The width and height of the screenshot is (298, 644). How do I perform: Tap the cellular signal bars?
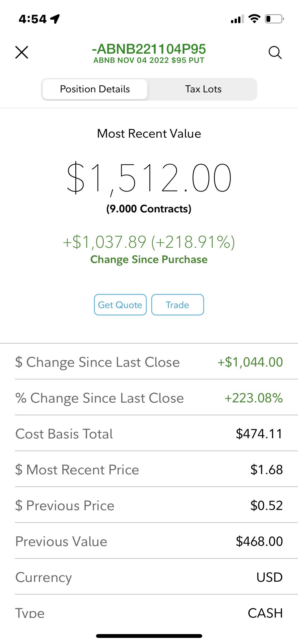pos(237,19)
